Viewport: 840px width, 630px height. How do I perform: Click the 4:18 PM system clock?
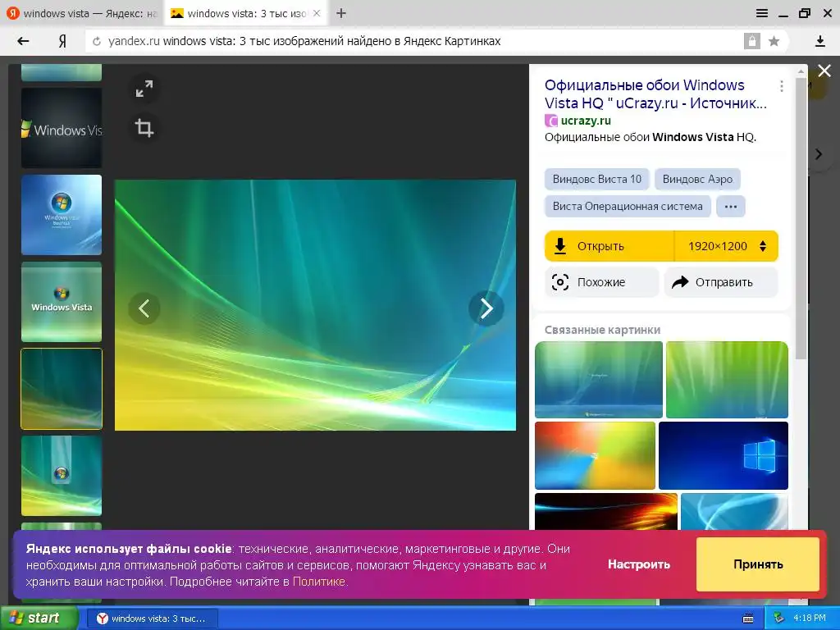click(x=810, y=619)
